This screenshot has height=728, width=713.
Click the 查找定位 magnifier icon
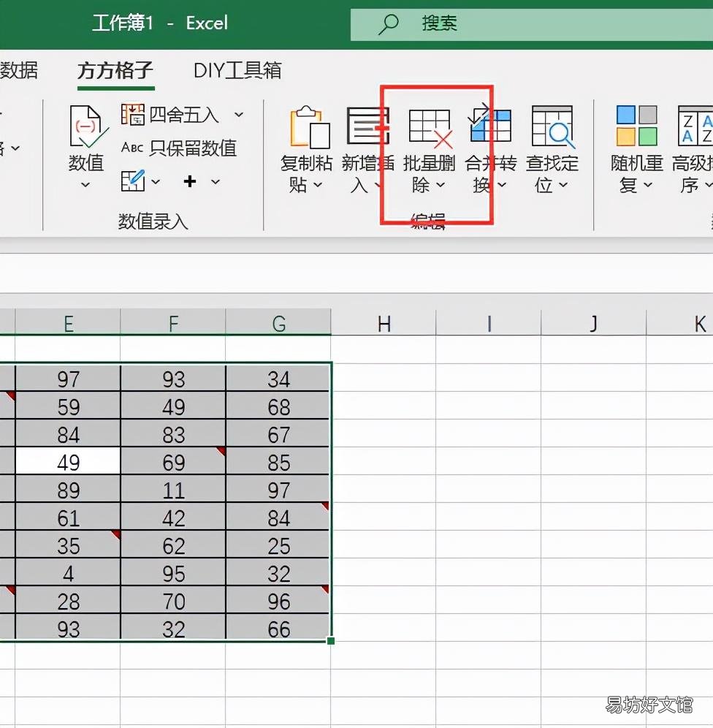coord(552,126)
